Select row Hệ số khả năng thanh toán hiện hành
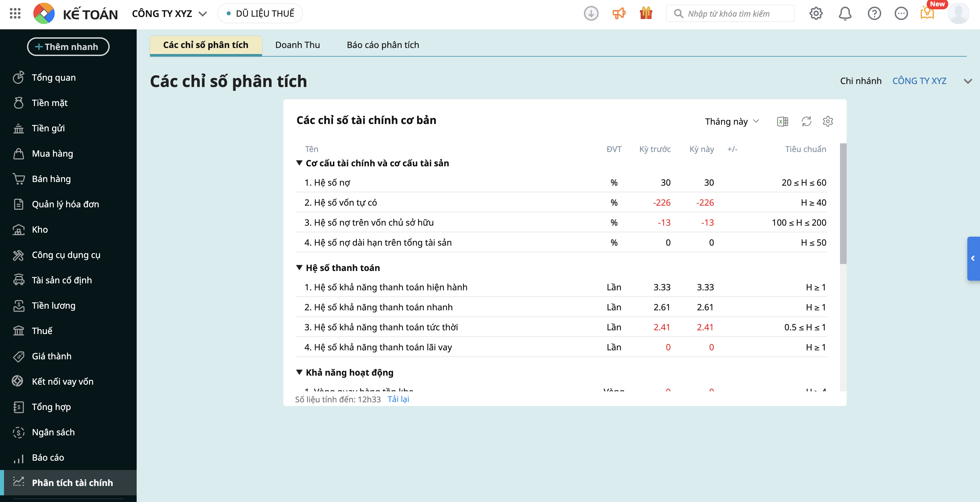 point(562,287)
